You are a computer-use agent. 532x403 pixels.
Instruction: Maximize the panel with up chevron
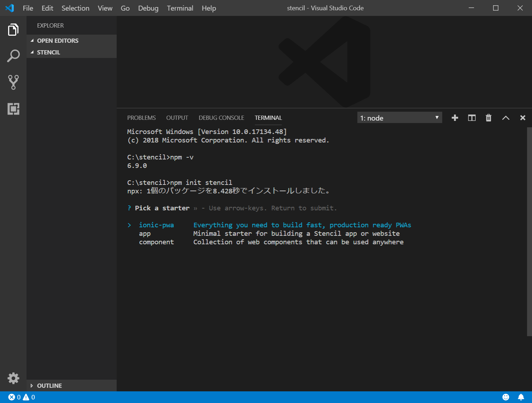pyautogui.click(x=506, y=118)
